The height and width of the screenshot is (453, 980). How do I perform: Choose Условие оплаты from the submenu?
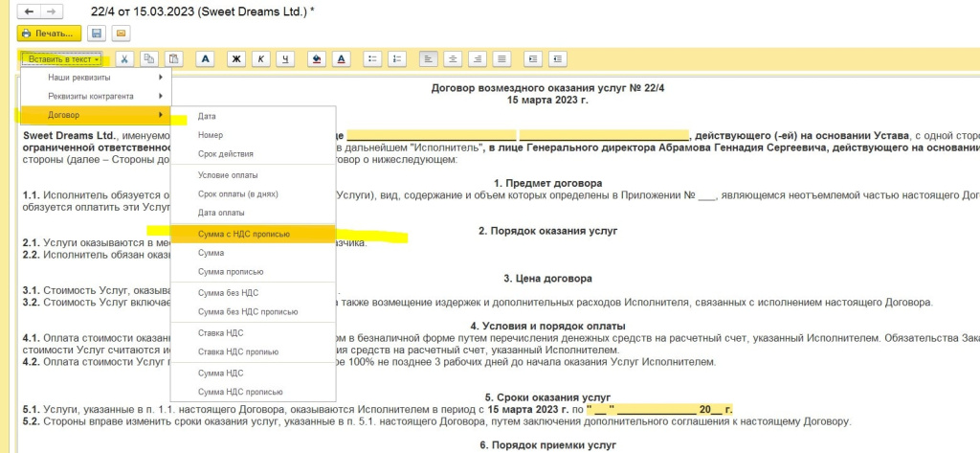click(x=253, y=175)
